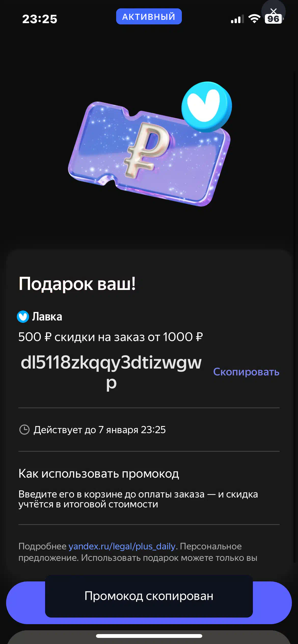Tap the battery level indicator showing 96

[274, 19]
